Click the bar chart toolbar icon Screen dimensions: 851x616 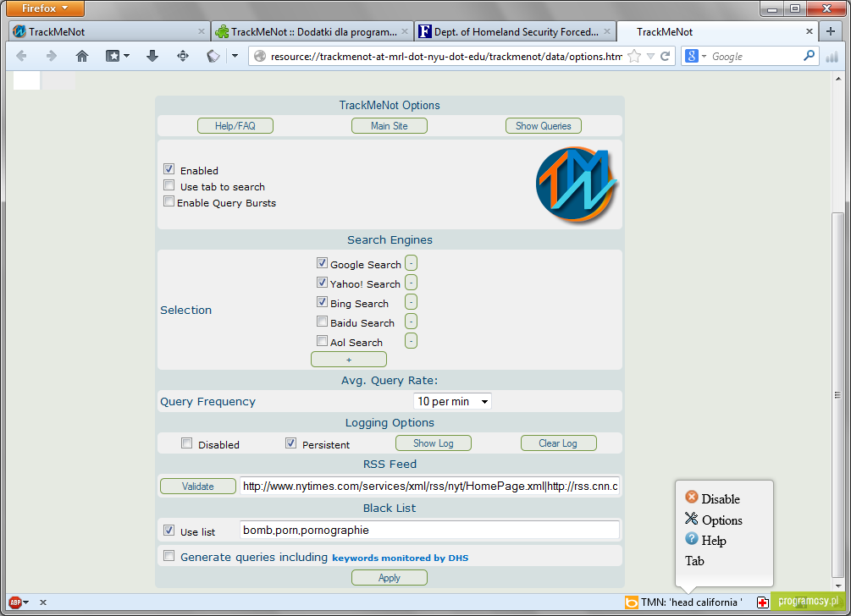(x=832, y=57)
